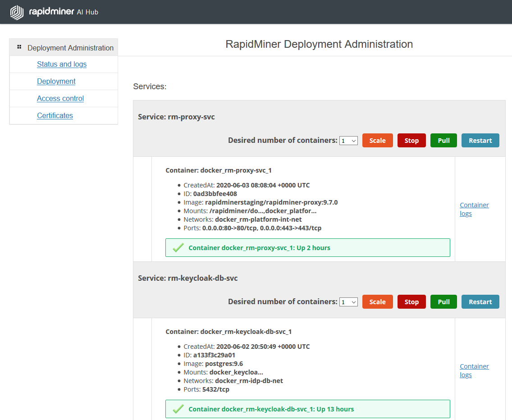Click the RapidMiner logo in the top bar
The width and height of the screenshot is (512, 420).
(x=17, y=13)
